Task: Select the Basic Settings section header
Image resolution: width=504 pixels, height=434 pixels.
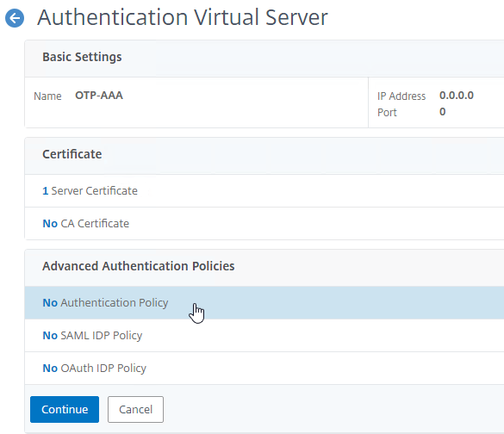Action: tap(82, 57)
